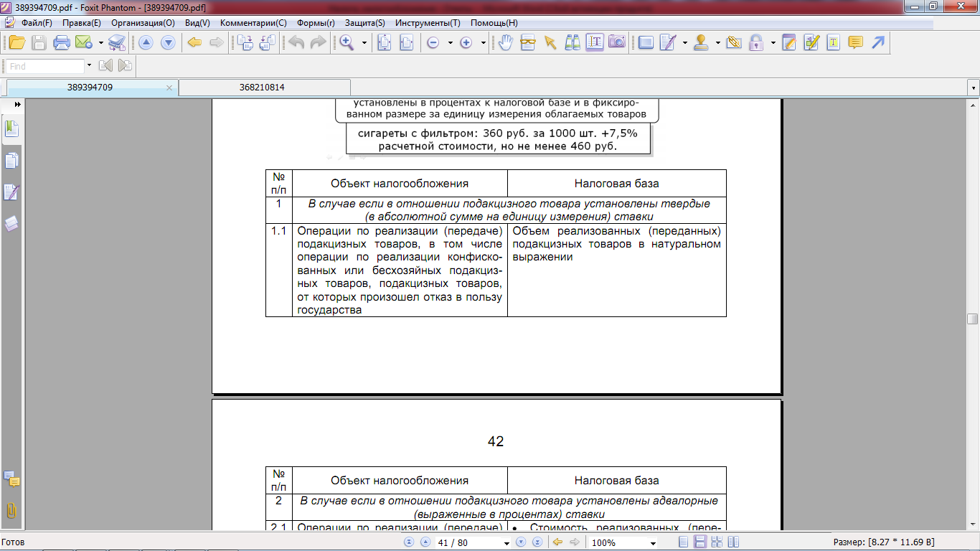Open the 41 / 80 page number dropdown
This screenshot has width=980, height=551.
click(x=506, y=543)
